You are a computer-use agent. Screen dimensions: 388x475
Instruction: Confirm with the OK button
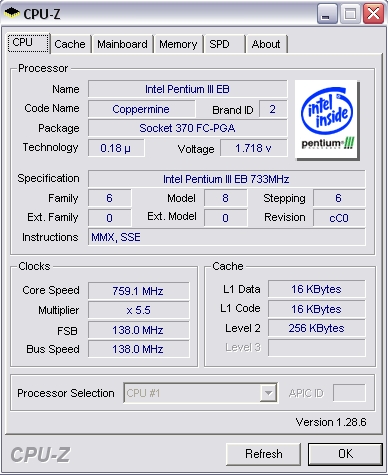(x=345, y=454)
